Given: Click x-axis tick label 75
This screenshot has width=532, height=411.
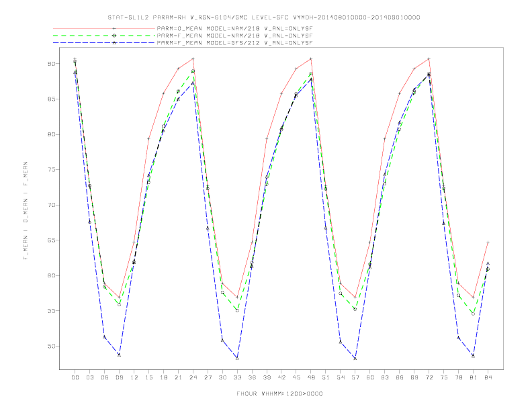Looking at the screenshot, I should coord(444,377).
